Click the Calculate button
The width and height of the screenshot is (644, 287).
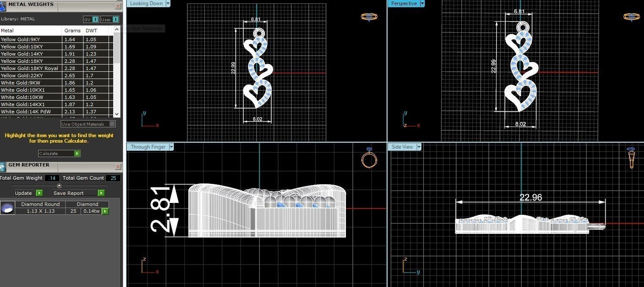point(59,154)
